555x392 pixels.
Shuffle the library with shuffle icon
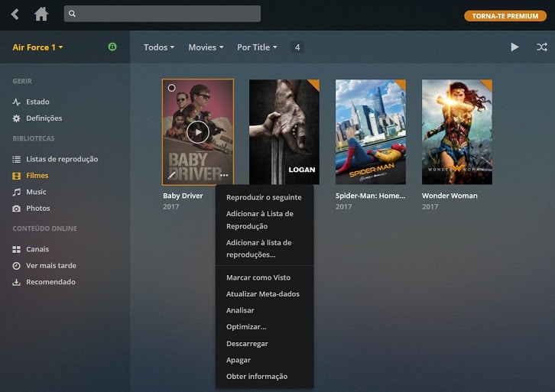point(541,47)
